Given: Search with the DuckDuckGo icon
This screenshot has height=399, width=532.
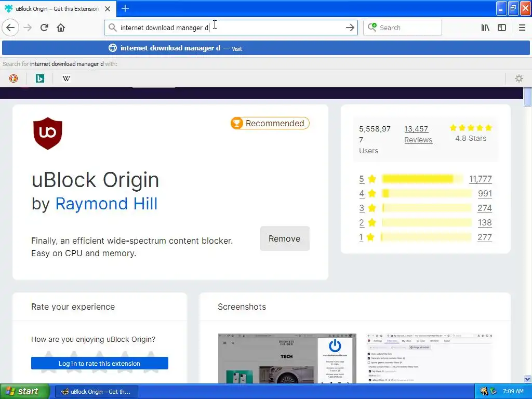Looking at the screenshot, I should tap(13, 78).
